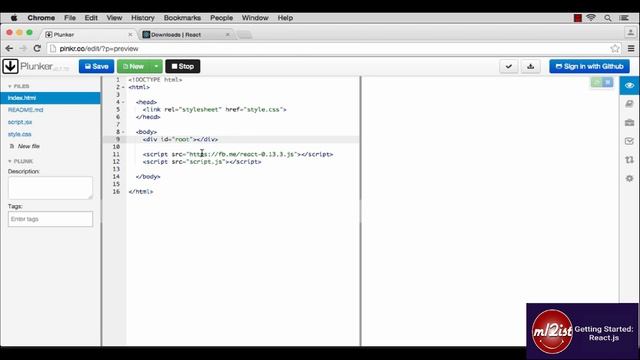Close the Downloads | React tab
Screen dimensions: 640x360
pos(228,35)
